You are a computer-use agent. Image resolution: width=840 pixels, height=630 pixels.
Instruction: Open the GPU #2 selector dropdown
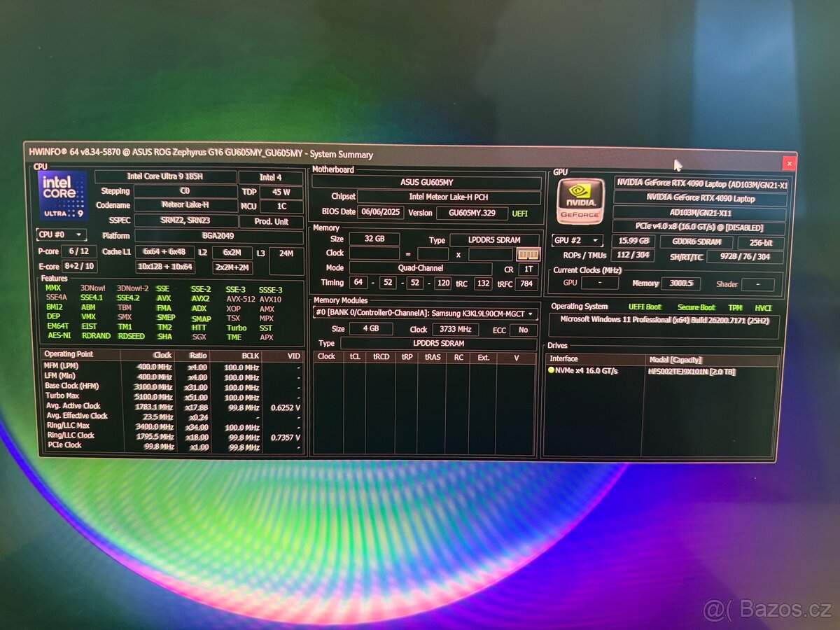(x=577, y=241)
